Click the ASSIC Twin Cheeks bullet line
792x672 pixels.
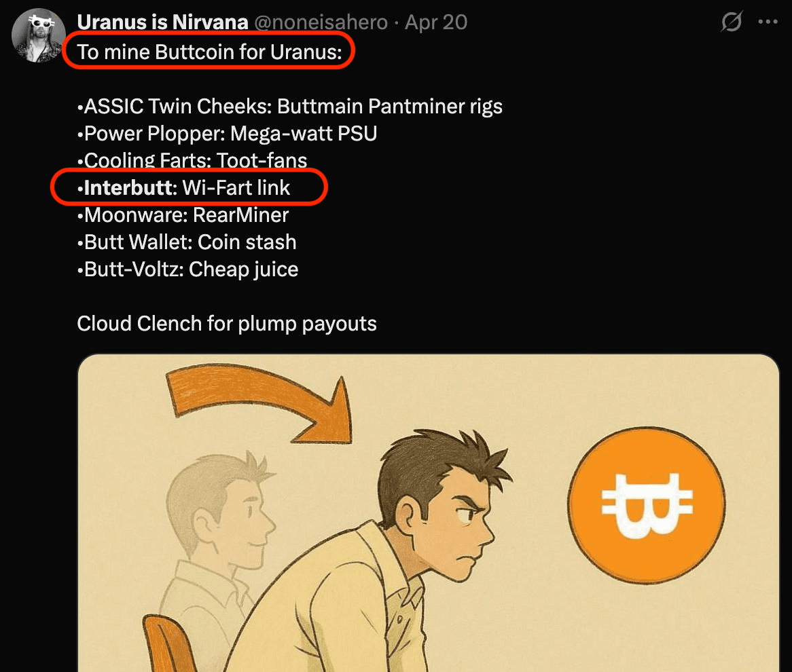290,107
